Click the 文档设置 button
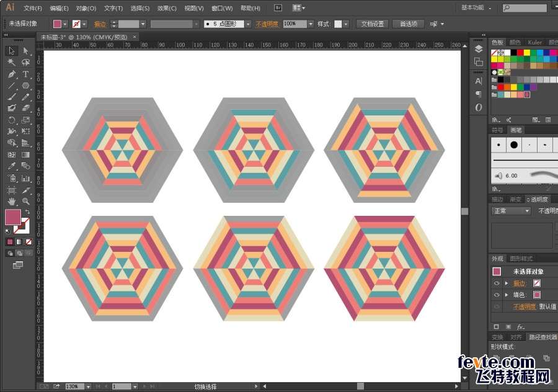Screen dimensions: 558x392 point(373,24)
